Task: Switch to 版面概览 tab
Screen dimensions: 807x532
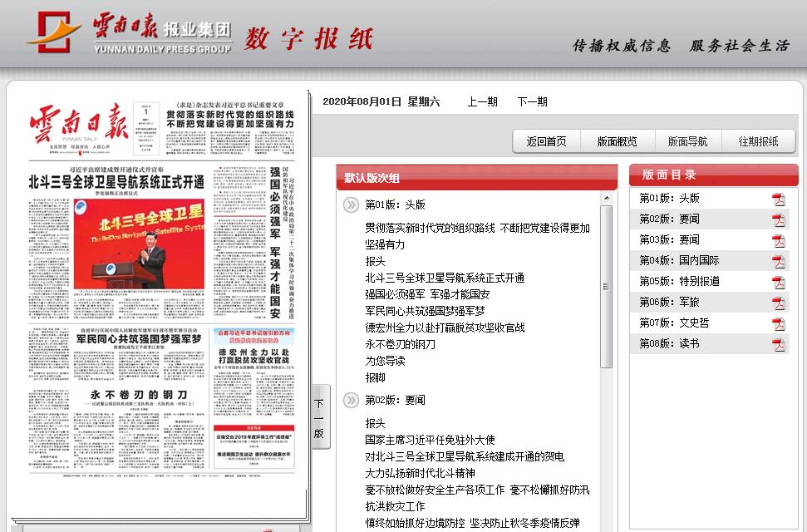Action: pos(617,141)
